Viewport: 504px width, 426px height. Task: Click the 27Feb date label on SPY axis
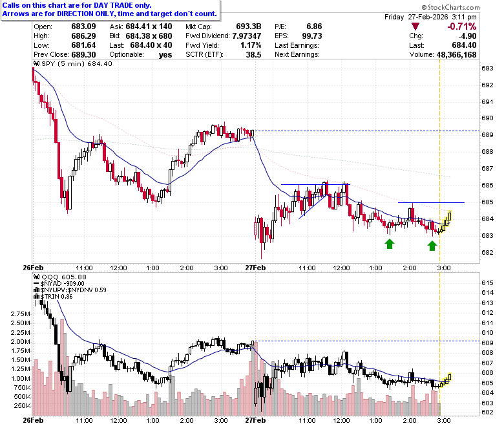255,268
